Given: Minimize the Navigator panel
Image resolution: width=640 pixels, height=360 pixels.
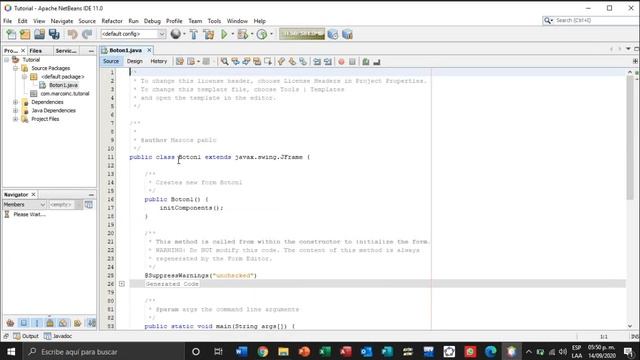Looking at the screenshot, I should click(91, 195).
